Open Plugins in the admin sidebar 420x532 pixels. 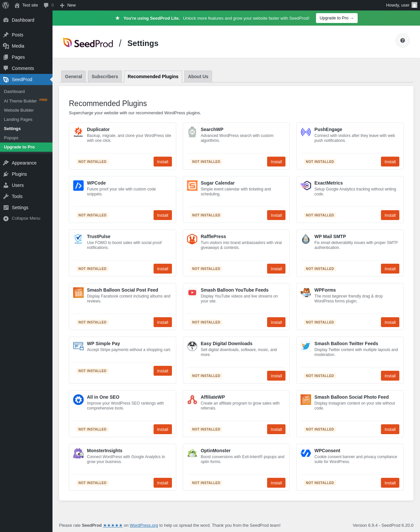point(26,174)
